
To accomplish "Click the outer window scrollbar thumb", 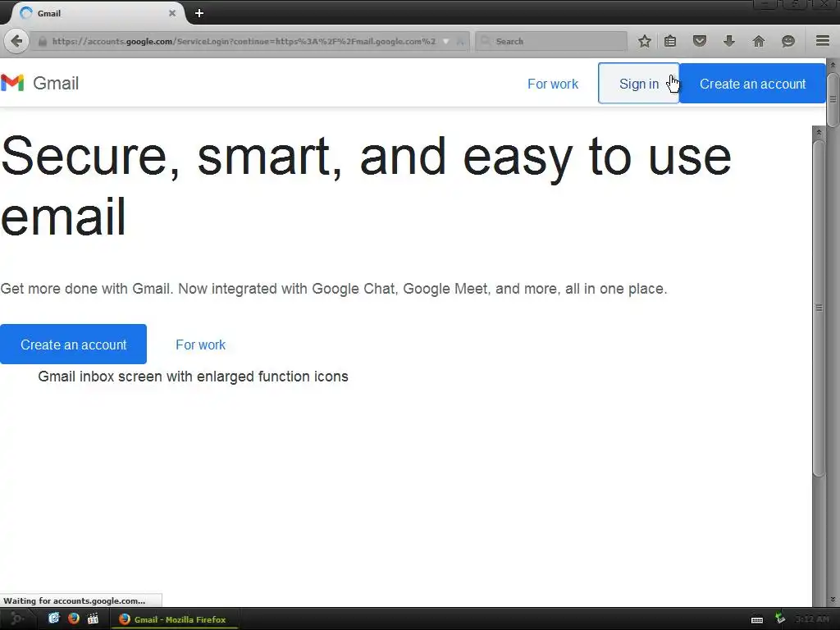I will [833, 99].
